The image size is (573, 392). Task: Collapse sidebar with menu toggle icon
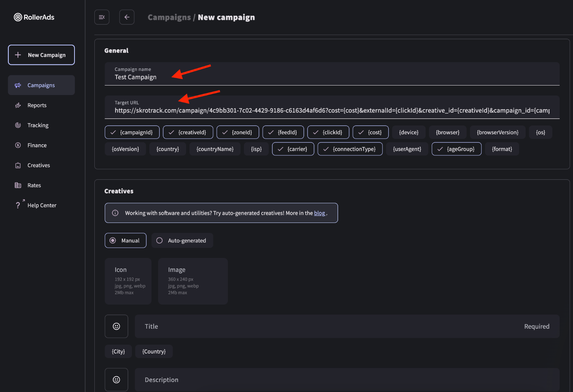(x=102, y=17)
